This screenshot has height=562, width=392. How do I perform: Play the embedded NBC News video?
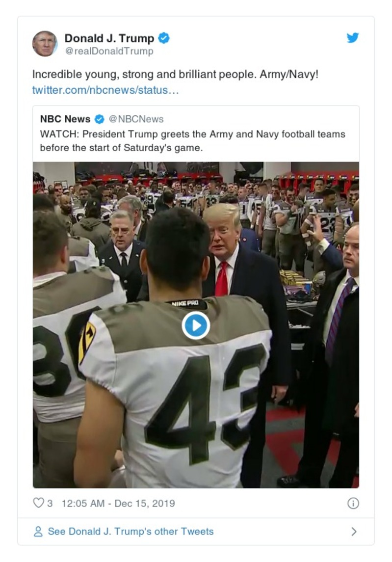point(196,324)
